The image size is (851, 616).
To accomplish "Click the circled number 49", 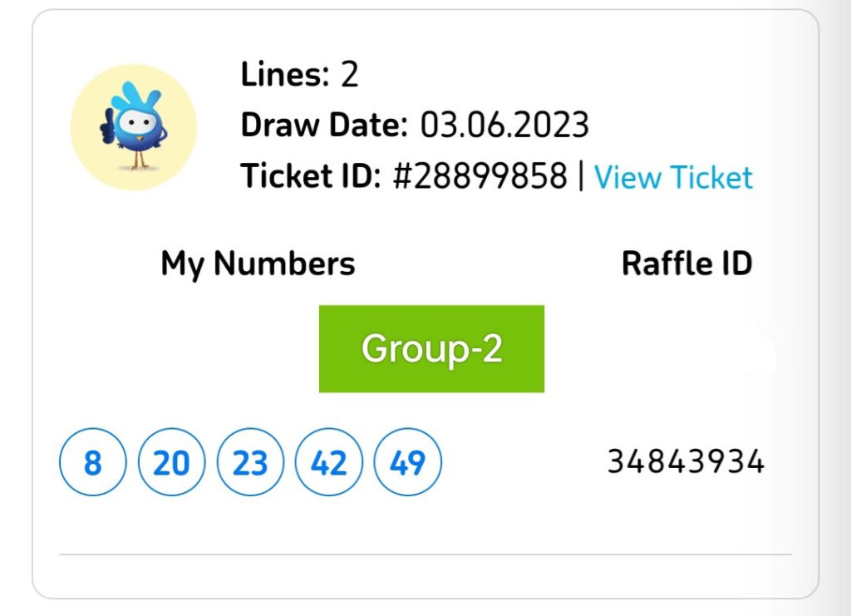I will pyautogui.click(x=408, y=462).
